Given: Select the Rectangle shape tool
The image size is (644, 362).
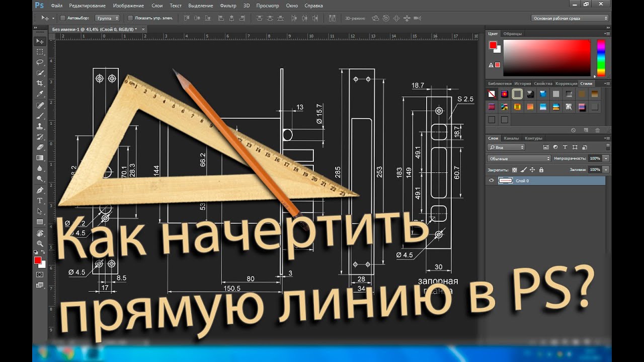Looking at the screenshot, I should 40,222.
